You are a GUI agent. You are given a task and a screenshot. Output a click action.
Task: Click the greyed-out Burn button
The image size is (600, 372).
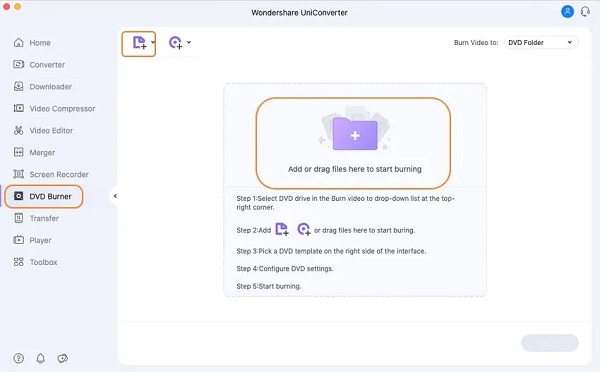click(550, 343)
